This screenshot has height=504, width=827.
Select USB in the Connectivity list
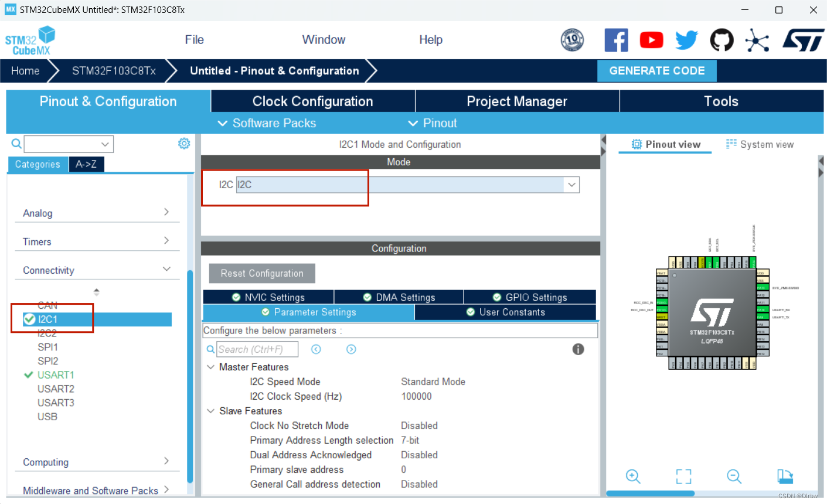click(x=47, y=417)
